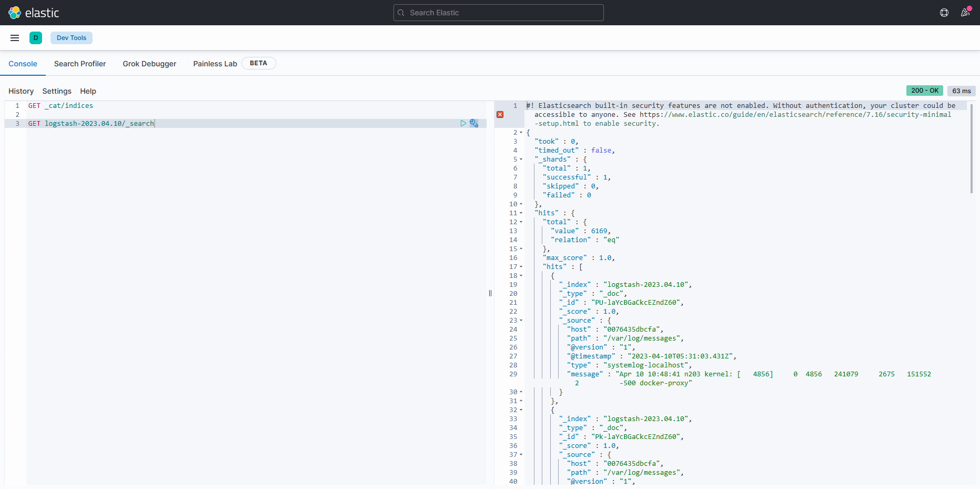980x489 pixels.
Task: Open the console History
Action: (21, 91)
